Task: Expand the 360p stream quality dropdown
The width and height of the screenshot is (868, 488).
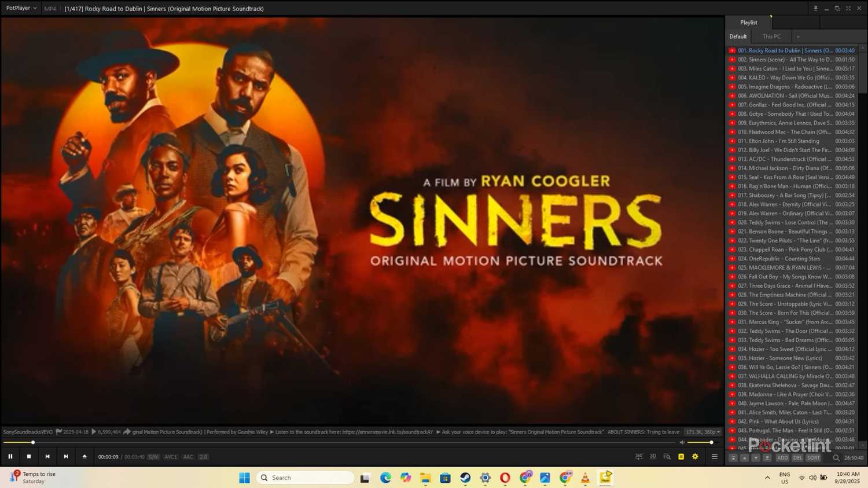Action: (x=703, y=432)
